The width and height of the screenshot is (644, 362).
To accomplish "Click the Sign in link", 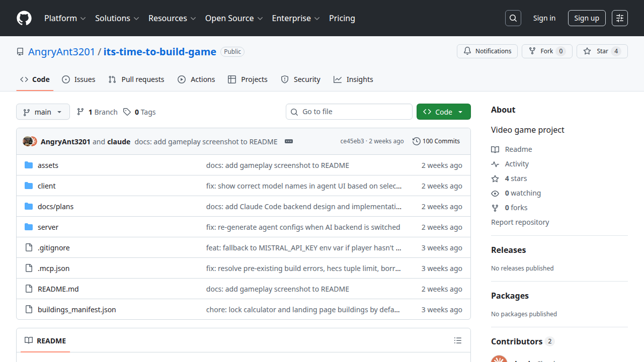I will 544,18.
